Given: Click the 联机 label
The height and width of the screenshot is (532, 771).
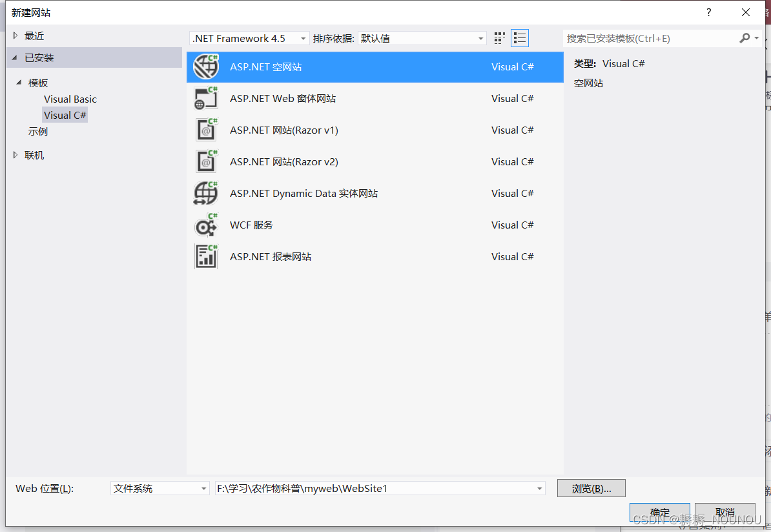Looking at the screenshot, I should pos(34,155).
